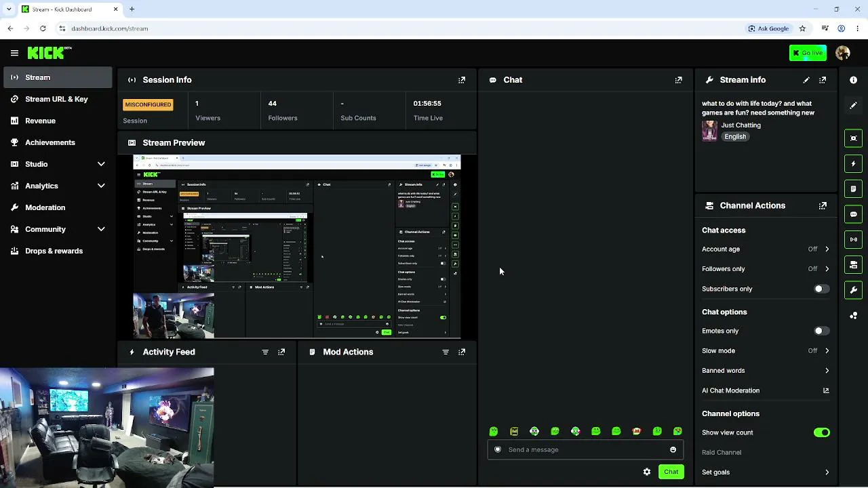Click the browser address bar URL
The height and width of the screenshot is (488, 868).
pos(109,28)
